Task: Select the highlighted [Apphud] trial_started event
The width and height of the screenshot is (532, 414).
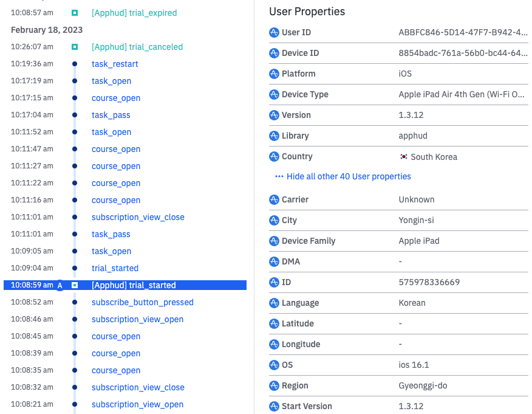Action: click(134, 285)
